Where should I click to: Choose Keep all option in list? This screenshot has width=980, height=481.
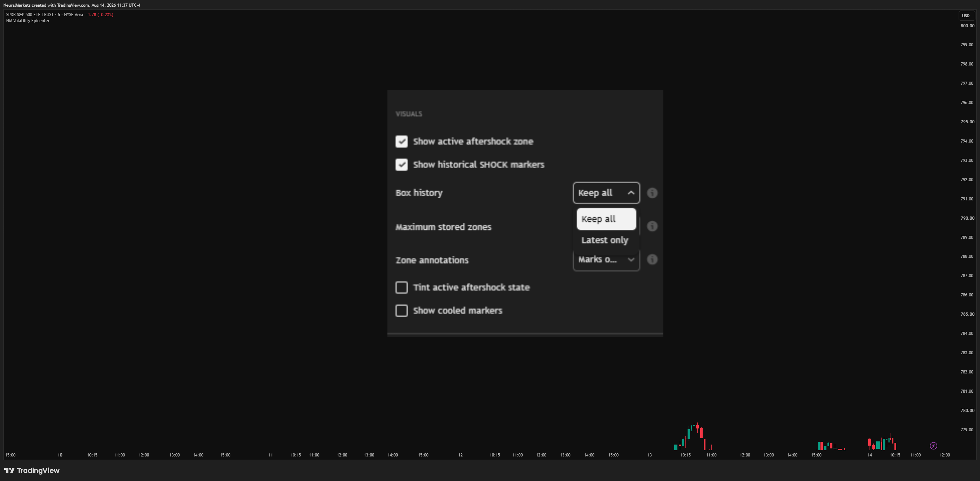coord(606,219)
